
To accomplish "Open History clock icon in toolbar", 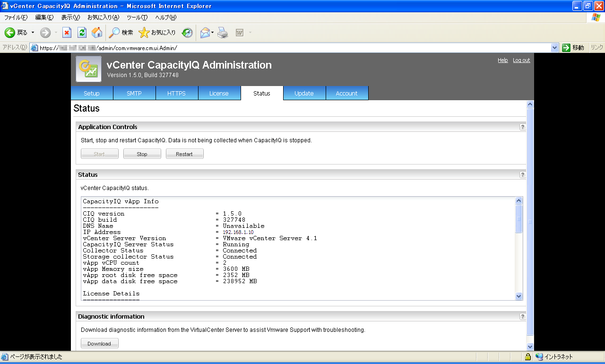I will pyautogui.click(x=187, y=33).
